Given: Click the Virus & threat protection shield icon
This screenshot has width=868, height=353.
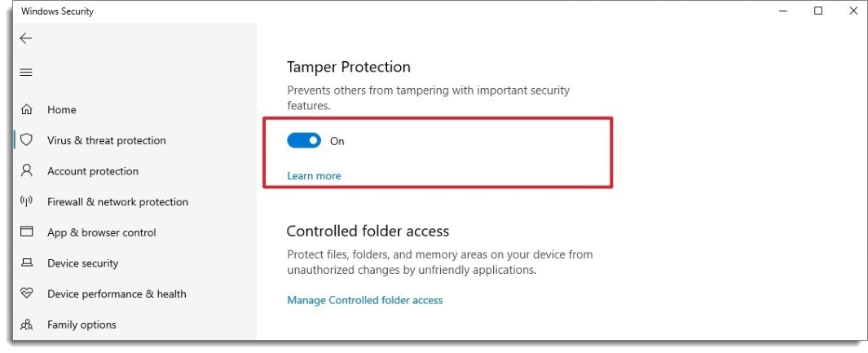Looking at the screenshot, I should point(27,139).
